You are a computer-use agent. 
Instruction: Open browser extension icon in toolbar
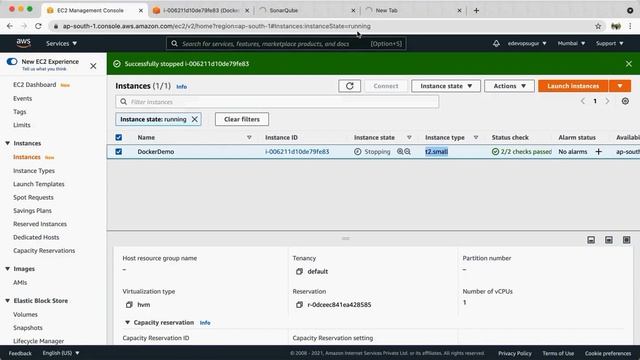[616, 26]
